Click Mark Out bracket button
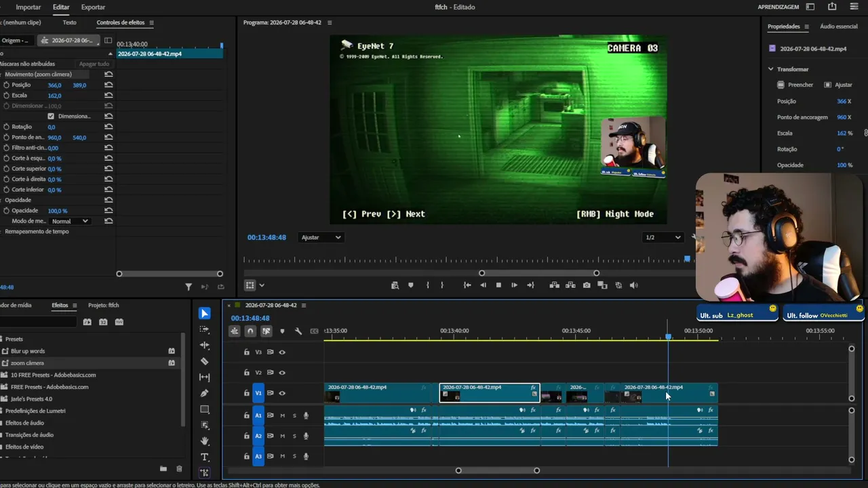 (x=442, y=285)
